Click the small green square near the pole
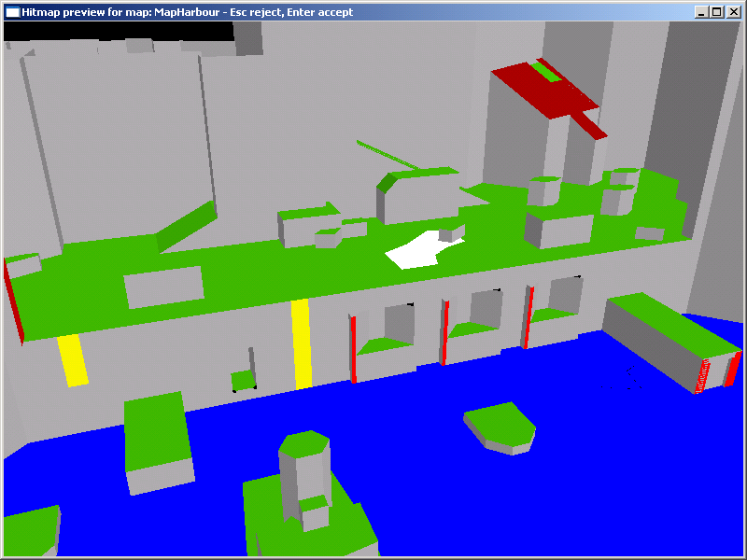The image size is (747, 560). tap(244, 381)
